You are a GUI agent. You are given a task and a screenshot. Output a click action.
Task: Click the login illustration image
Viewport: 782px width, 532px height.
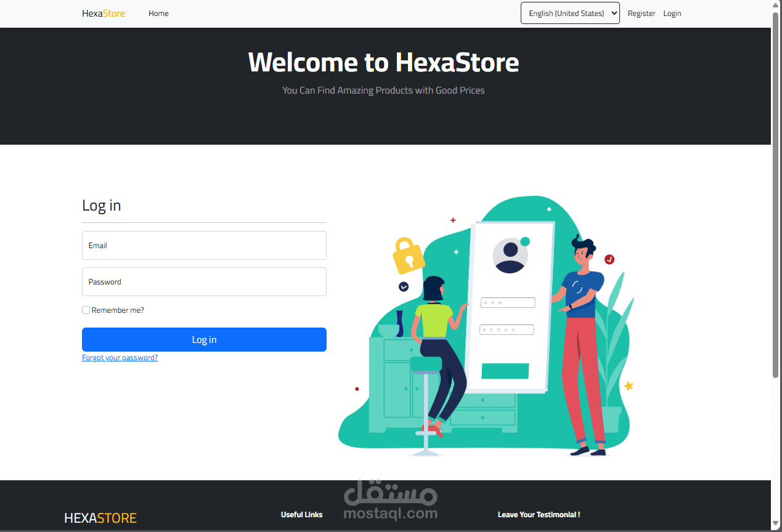click(486, 326)
